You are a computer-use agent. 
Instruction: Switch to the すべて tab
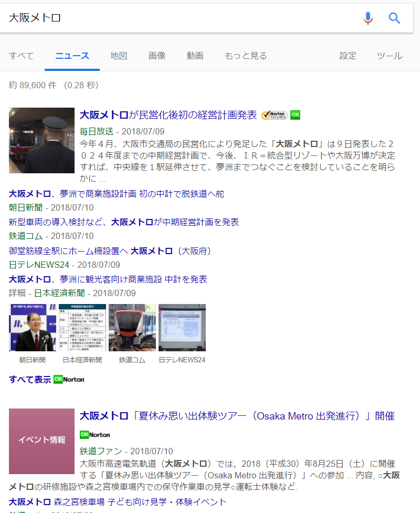(21, 56)
